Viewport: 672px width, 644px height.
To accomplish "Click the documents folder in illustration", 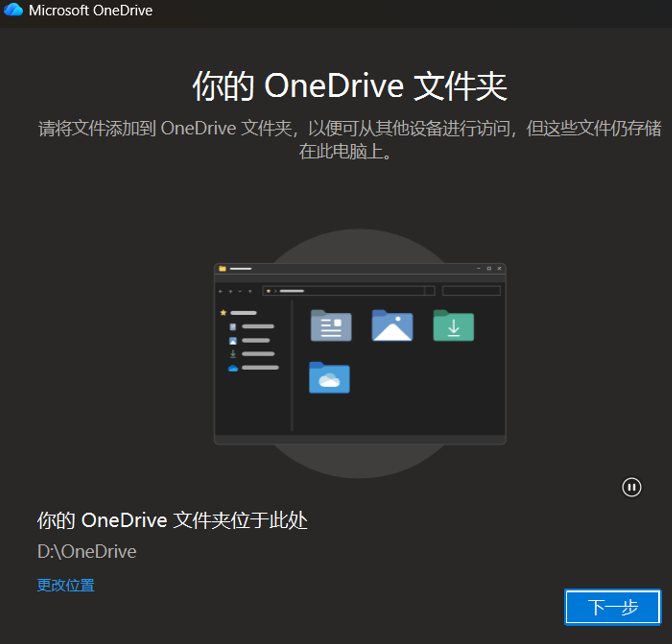I will (331, 326).
